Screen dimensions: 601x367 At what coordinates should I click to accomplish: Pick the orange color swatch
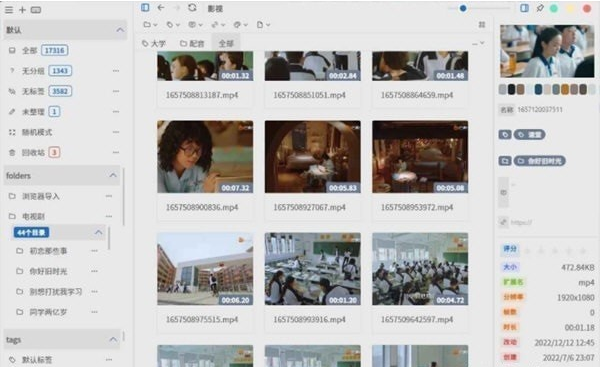(x=565, y=89)
